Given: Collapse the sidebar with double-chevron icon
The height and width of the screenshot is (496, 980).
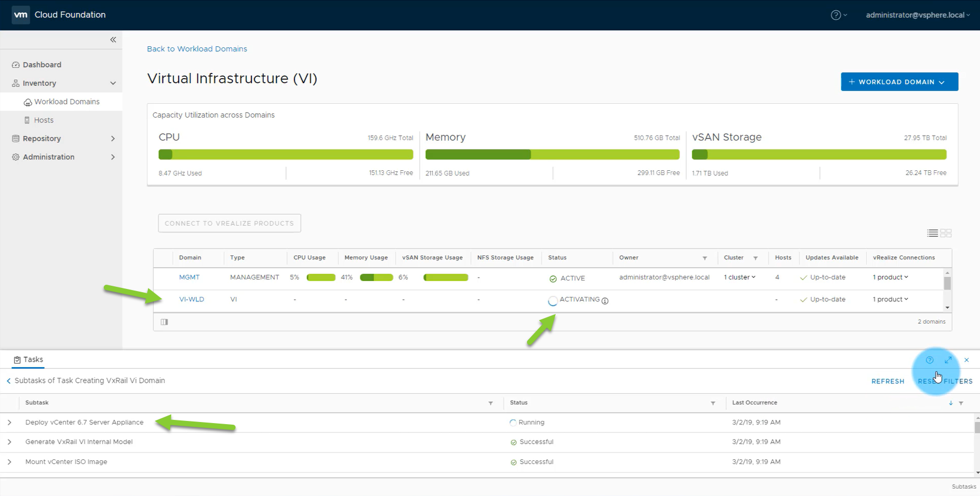Looking at the screenshot, I should [x=113, y=40].
